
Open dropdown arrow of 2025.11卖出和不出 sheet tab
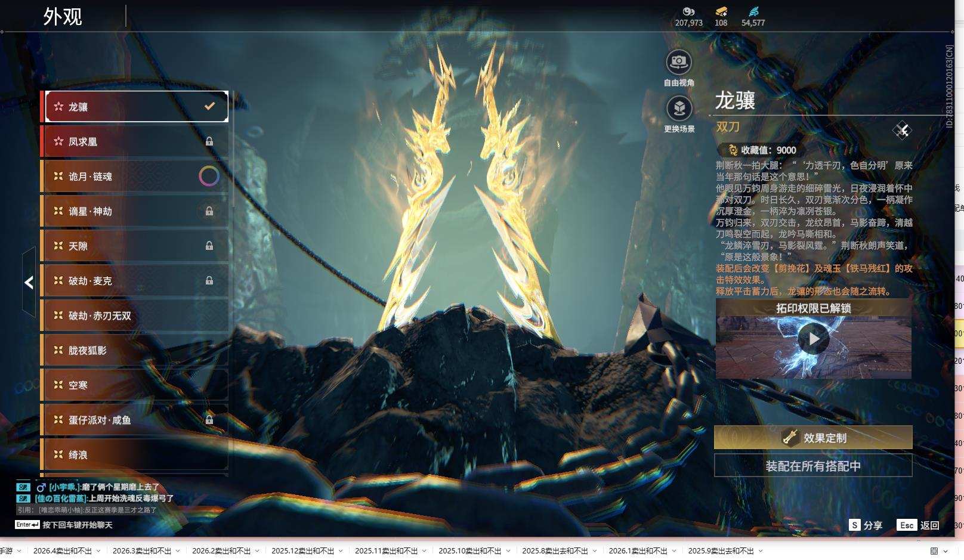424,551
